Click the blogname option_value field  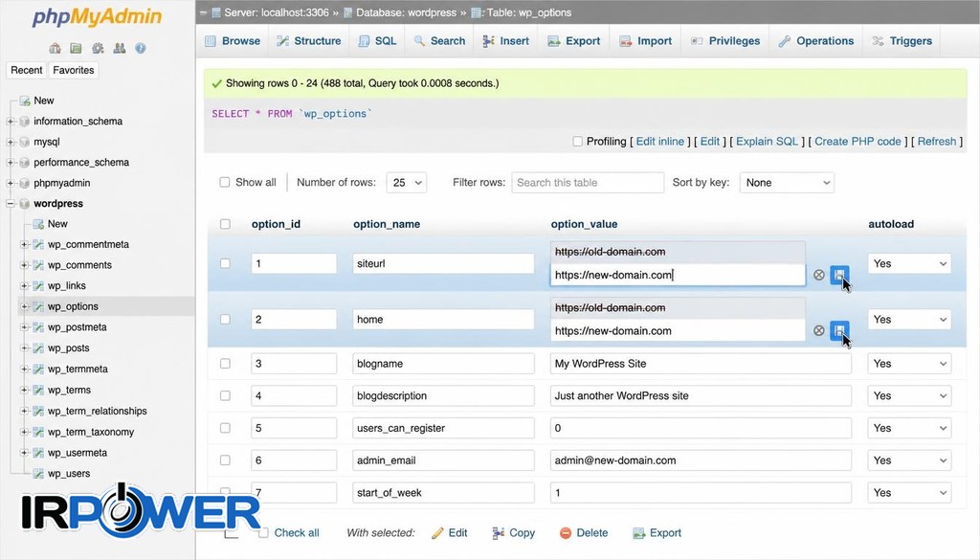(x=701, y=364)
